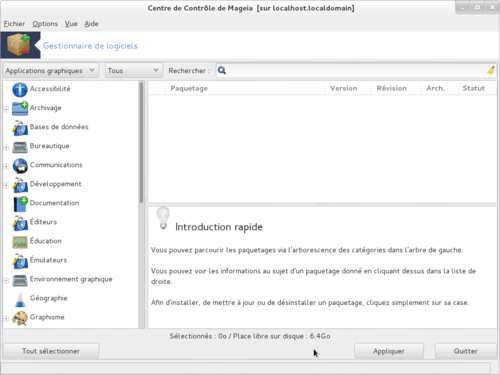Select the Documentation category label

pyautogui.click(x=54, y=203)
